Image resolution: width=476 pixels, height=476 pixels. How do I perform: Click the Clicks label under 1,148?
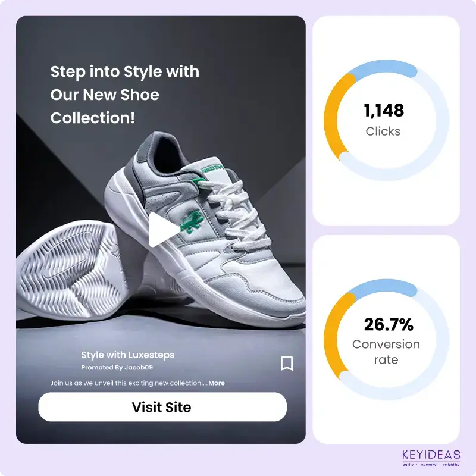tap(383, 131)
